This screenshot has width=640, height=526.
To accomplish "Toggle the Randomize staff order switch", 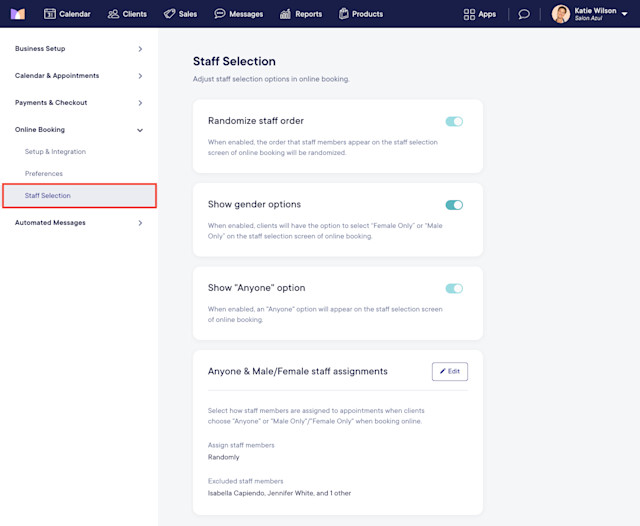I will point(454,122).
